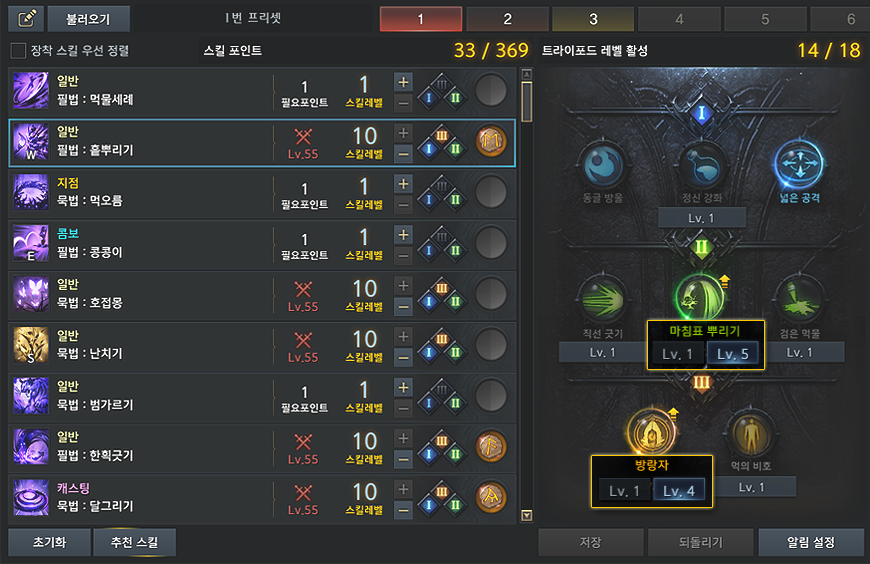Set 방랑자 tripod to Lv. 1
The height and width of the screenshot is (564, 870).
point(624,491)
